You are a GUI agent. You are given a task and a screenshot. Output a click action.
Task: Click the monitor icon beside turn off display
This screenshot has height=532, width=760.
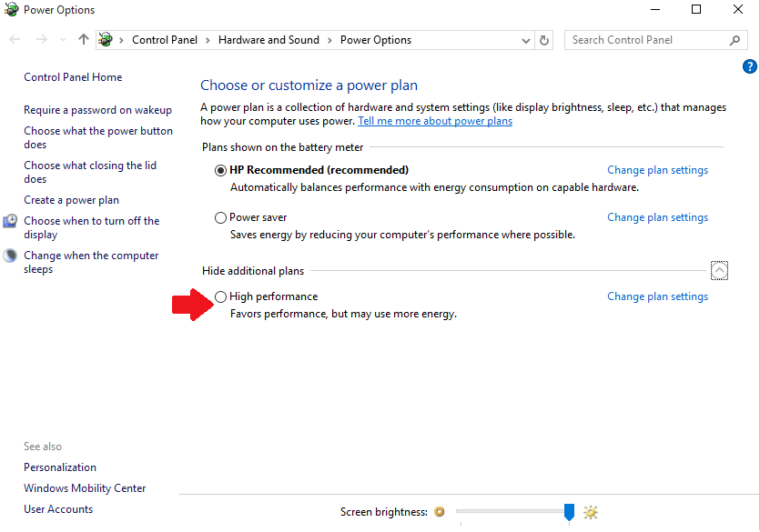pos(10,221)
